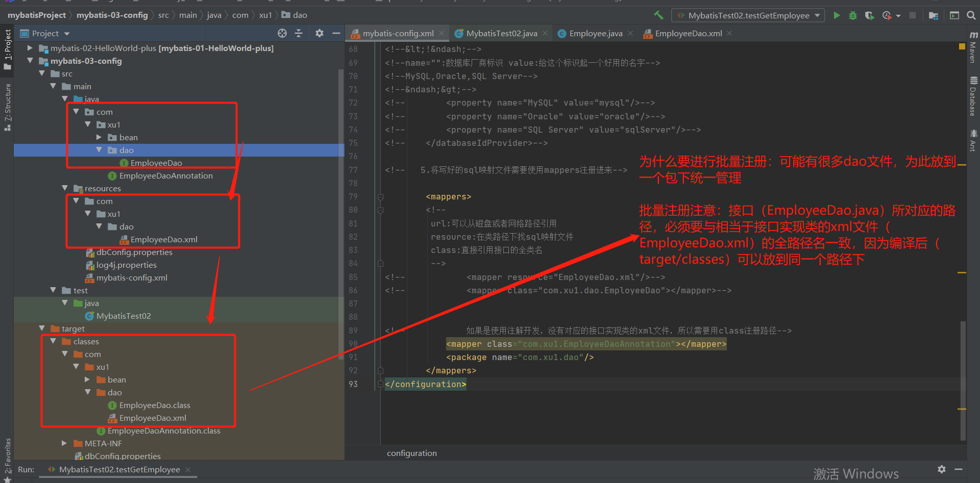Open Run panel settings gear
Image resolution: width=980 pixels, height=483 pixels.
tap(942, 469)
